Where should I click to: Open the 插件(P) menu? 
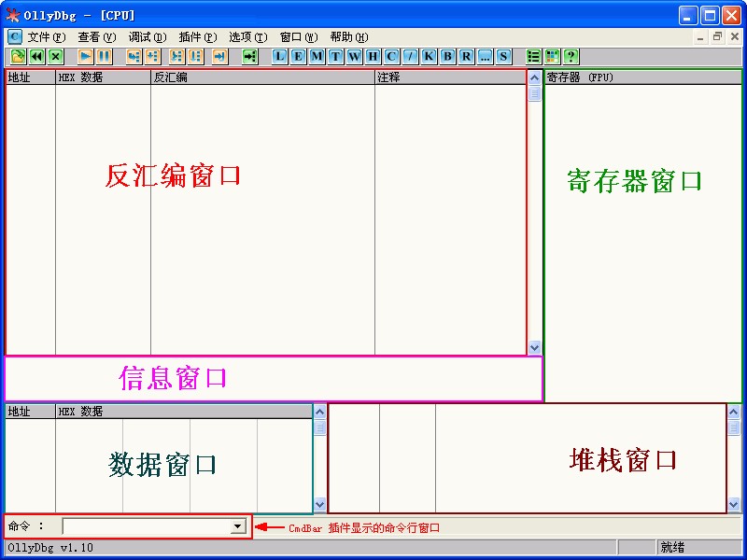click(x=198, y=37)
